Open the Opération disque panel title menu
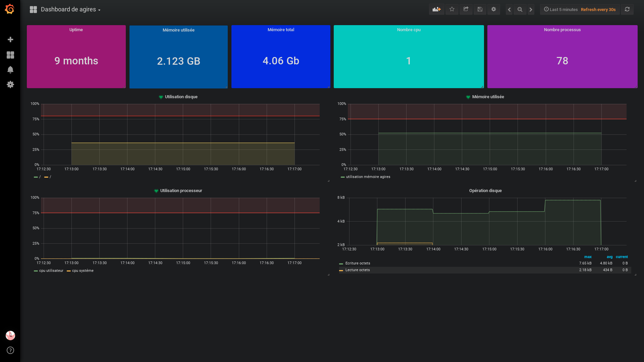 485,190
